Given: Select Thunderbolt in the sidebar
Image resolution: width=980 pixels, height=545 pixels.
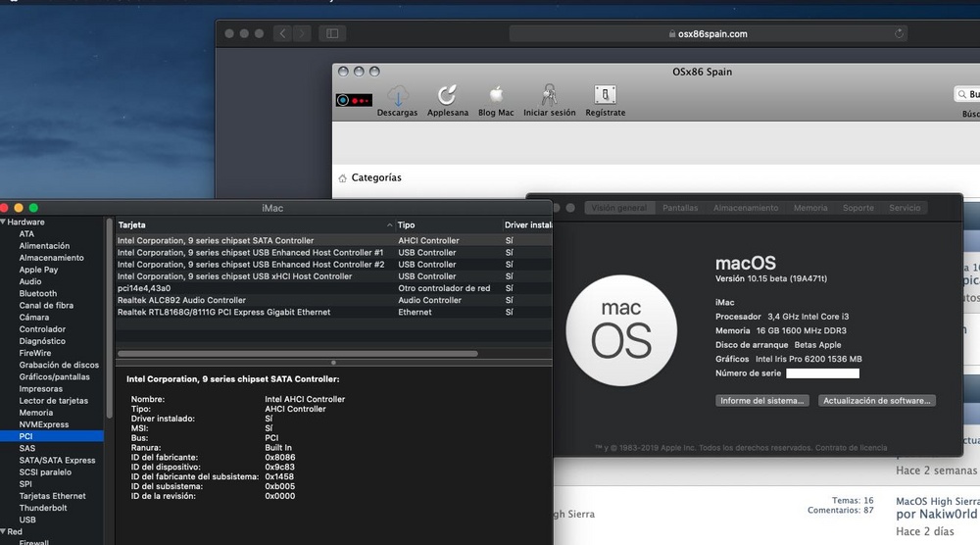Looking at the screenshot, I should click(42, 508).
